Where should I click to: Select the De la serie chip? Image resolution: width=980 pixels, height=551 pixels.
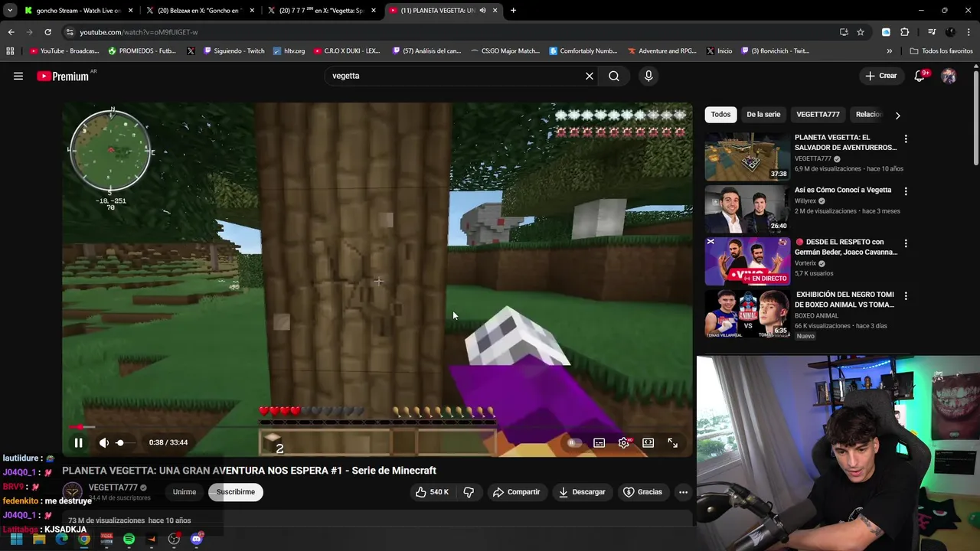pos(763,114)
